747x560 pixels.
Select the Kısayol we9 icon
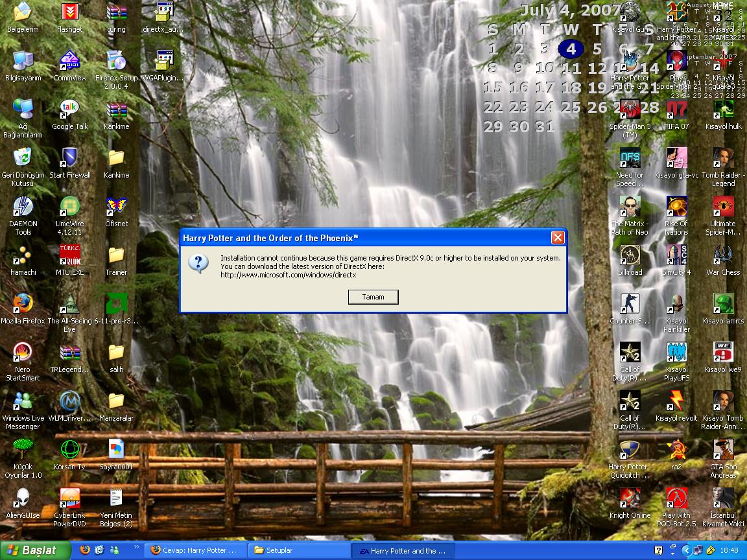click(x=723, y=358)
